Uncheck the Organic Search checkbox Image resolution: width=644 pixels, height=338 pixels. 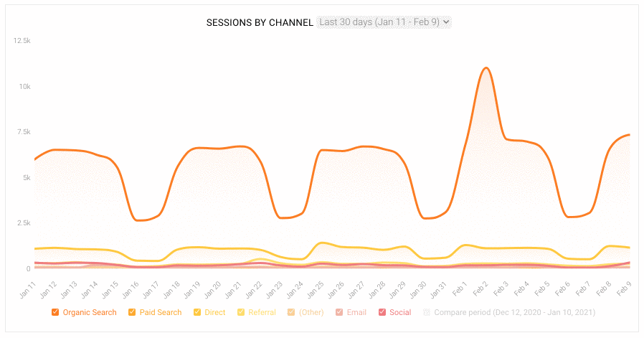tap(55, 312)
